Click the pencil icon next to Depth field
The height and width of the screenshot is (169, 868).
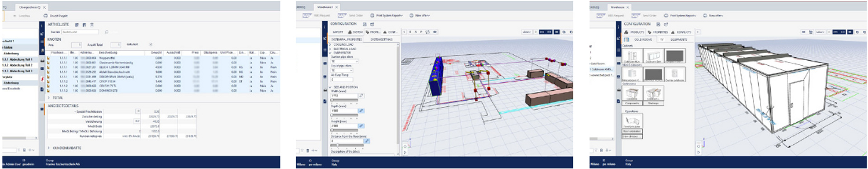(x=361, y=111)
